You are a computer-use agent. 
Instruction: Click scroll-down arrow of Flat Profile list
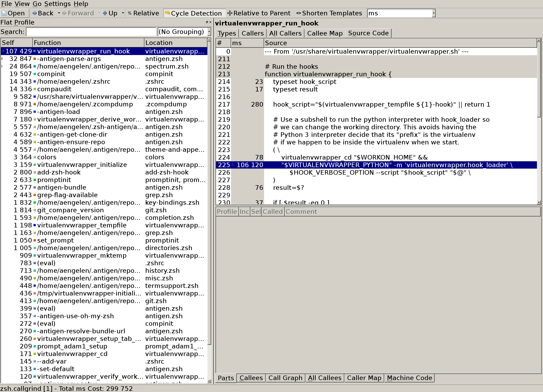(209, 381)
